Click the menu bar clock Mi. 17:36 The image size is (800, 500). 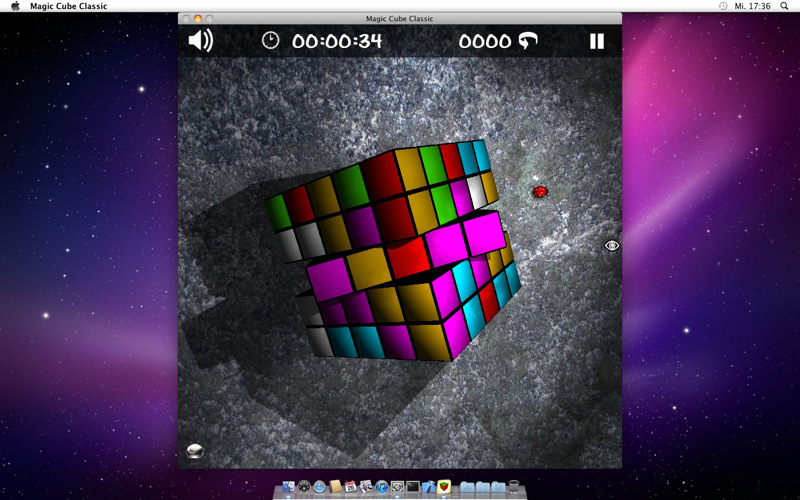tap(752, 6)
